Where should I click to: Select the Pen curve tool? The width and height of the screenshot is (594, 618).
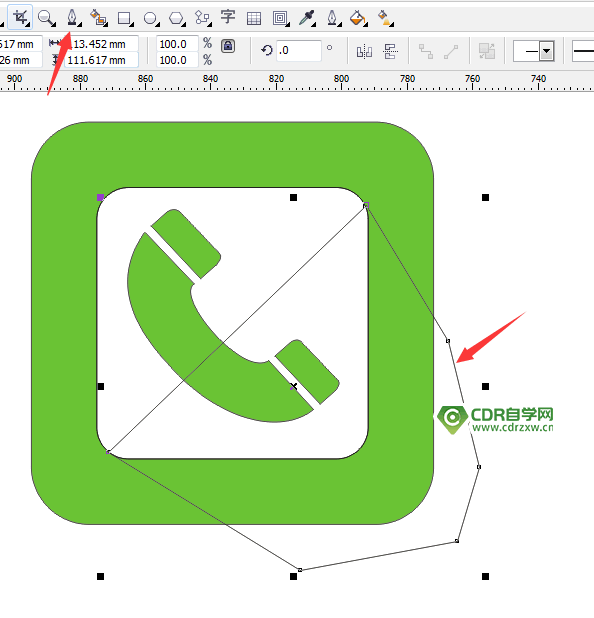pos(71,17)
